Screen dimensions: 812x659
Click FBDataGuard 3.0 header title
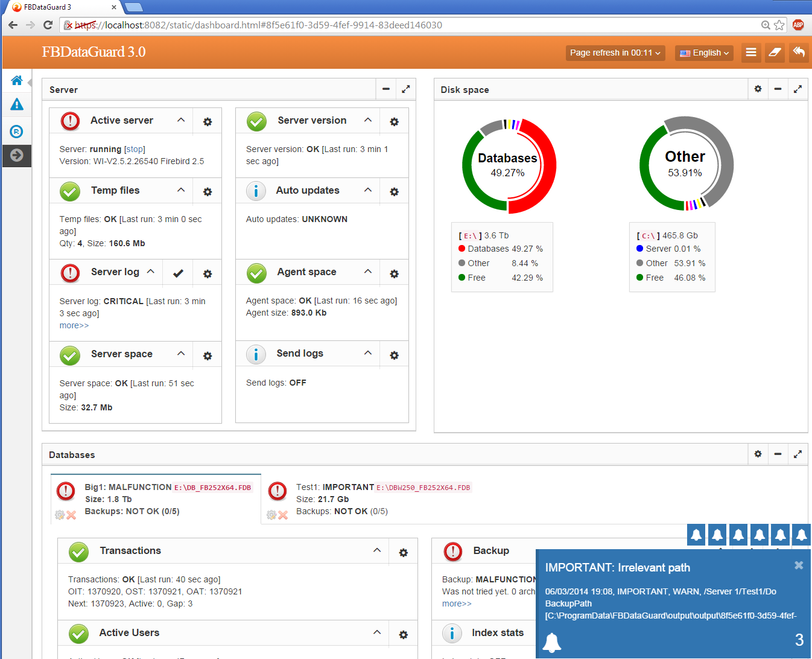pyautogui.click(x=94, y=52)
